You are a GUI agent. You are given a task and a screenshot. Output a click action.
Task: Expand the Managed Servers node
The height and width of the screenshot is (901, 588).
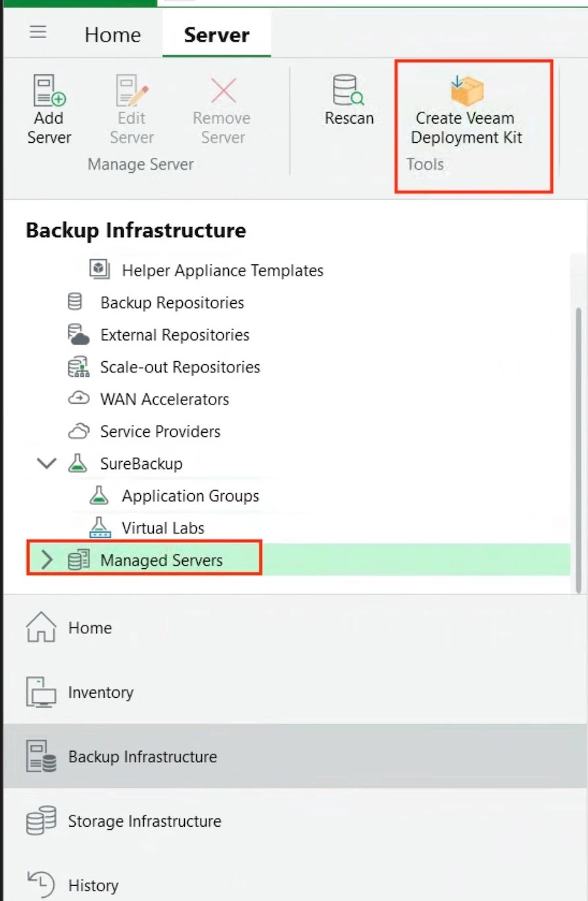(x=47, y=560)
